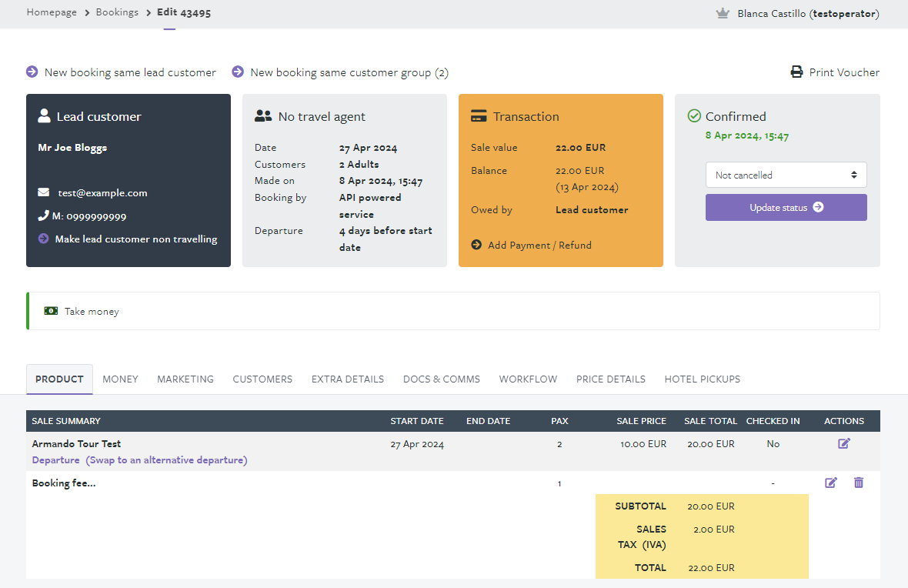Start new booking same lead customer
This screenshot has width=908, height=588.
coord(130,72)
